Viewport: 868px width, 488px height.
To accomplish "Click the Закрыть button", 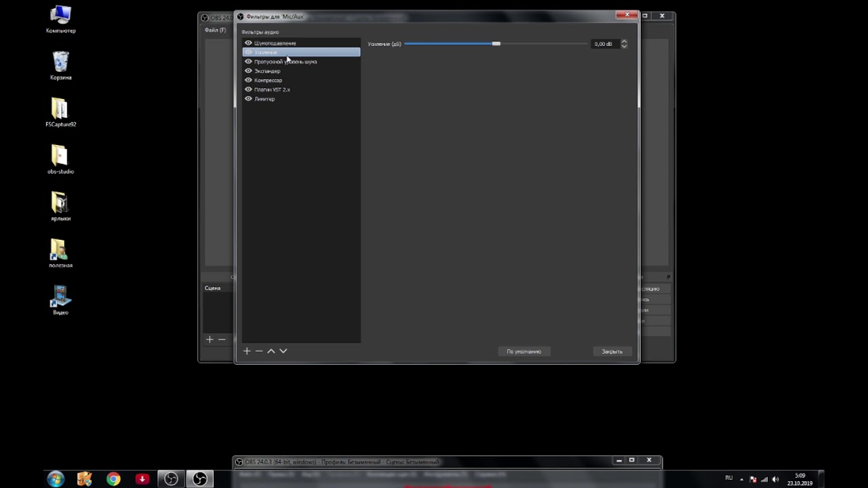I will (x=612, y=352).
